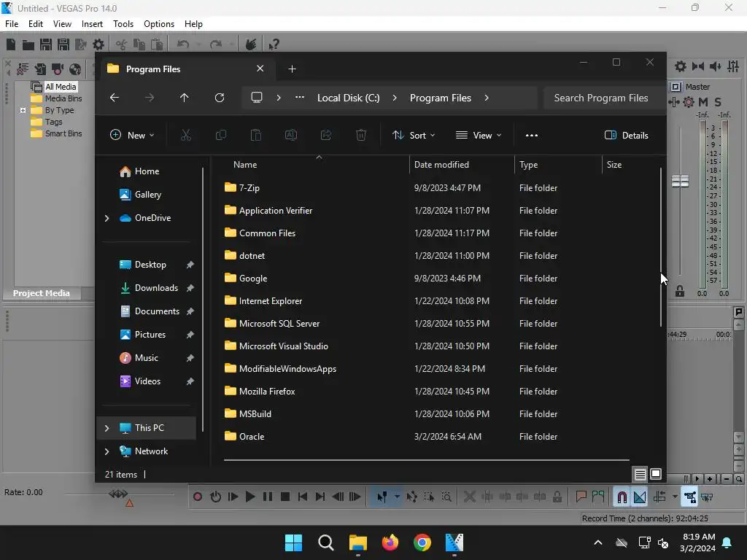Open the Options menu
This screenshot has width=747, height=560.
[x=158, y=24]
